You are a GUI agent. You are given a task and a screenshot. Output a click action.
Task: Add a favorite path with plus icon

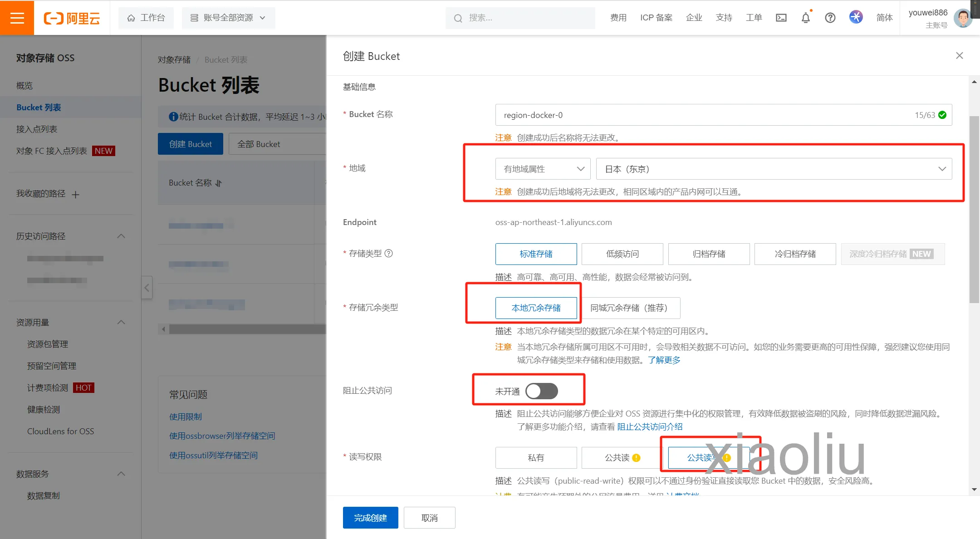pyautogui.click(x=75, y=194)
